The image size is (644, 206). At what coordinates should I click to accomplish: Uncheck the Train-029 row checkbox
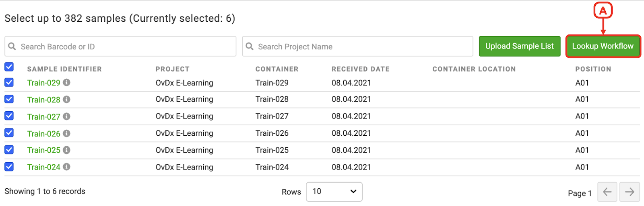[x=9, y=82]
